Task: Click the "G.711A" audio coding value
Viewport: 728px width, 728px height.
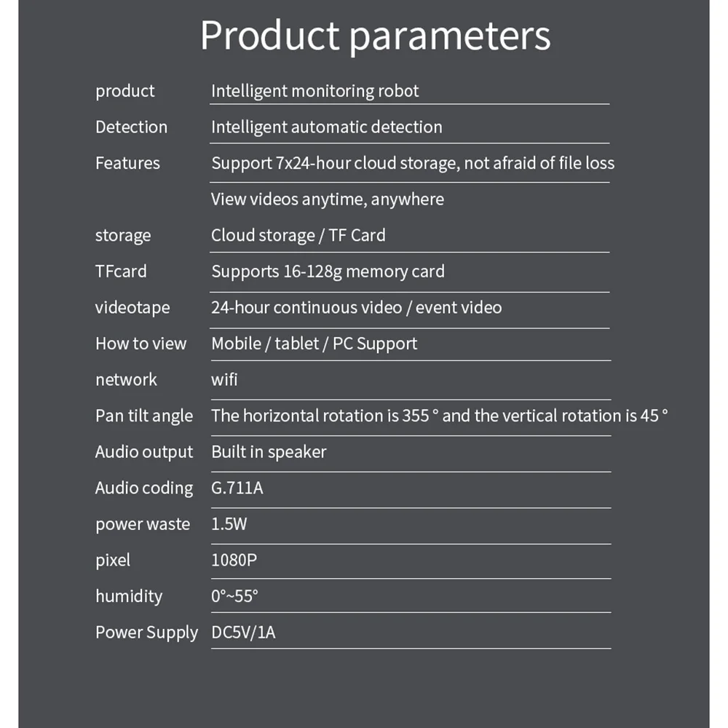Action: [x=237, y=488]
